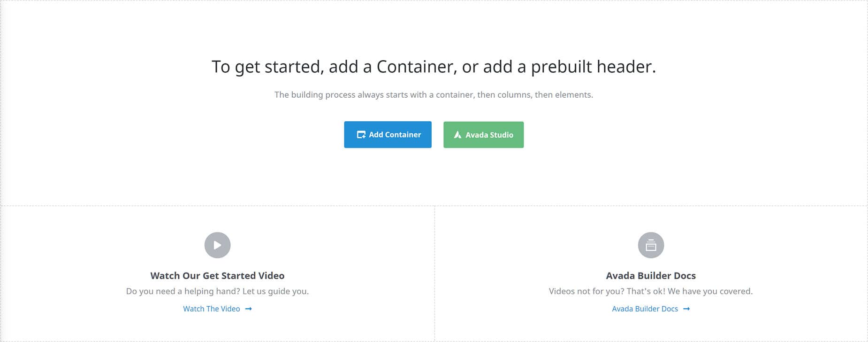Click the main 'To get started' headline
Image resolution: width=868 pixels, height=342 pixels.
[434, 67]
